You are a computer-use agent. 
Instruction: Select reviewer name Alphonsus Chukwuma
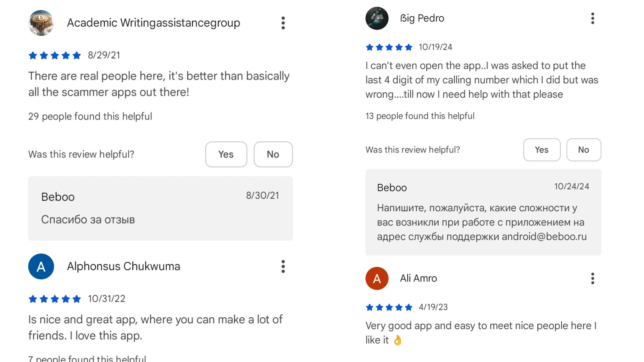(124, 266)
